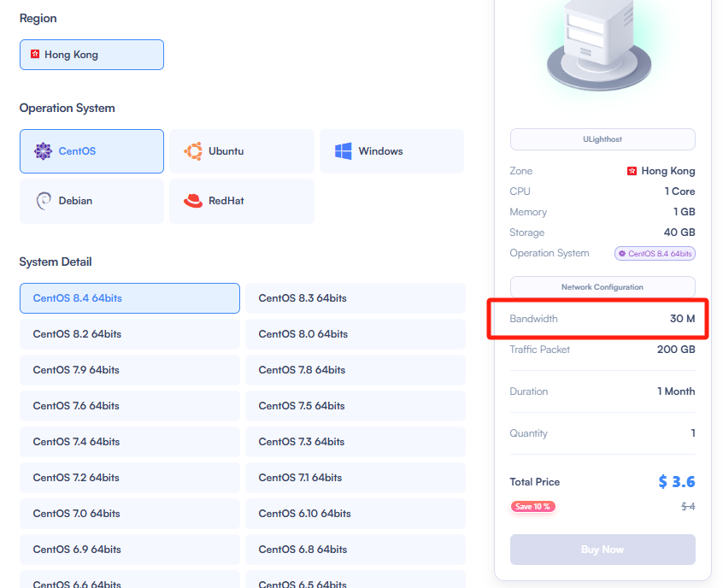The width and height of the screenshot is (723, 588).
Task: Pick the CentOS 8.0 64bits option
Action: (355, 334)
